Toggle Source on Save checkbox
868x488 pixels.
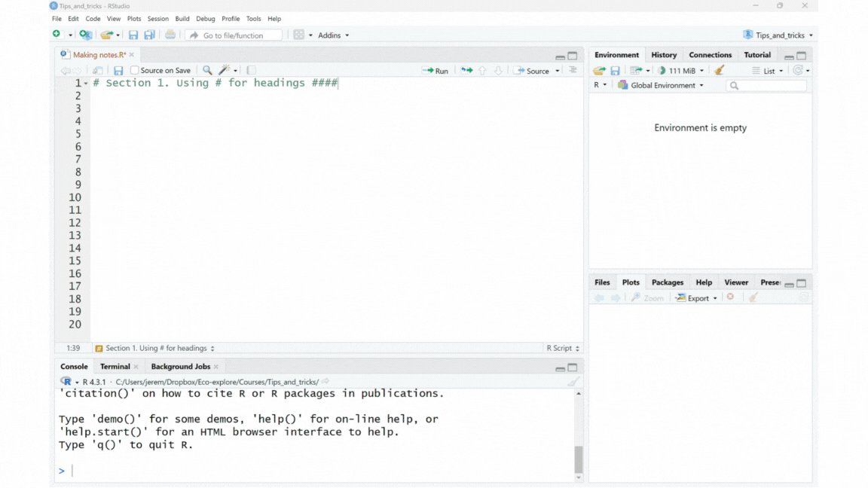click(x=135, y=70)
